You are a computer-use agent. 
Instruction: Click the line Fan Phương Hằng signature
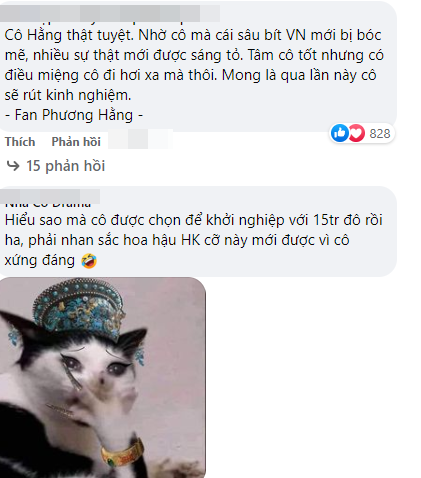(x=74, y=115)
